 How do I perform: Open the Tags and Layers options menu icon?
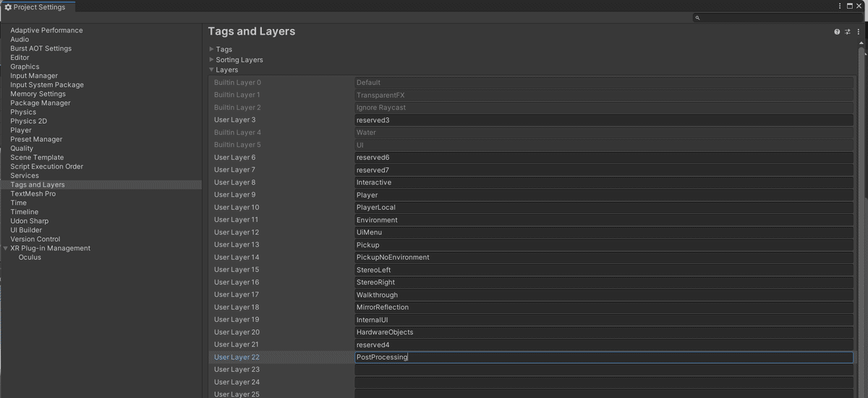(858, 32)
